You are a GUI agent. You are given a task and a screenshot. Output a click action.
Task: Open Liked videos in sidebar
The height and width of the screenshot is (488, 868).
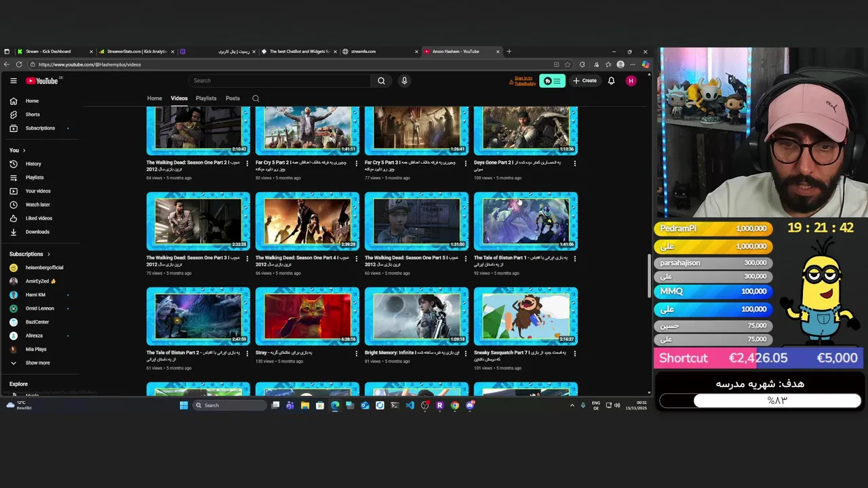(39, 218)
